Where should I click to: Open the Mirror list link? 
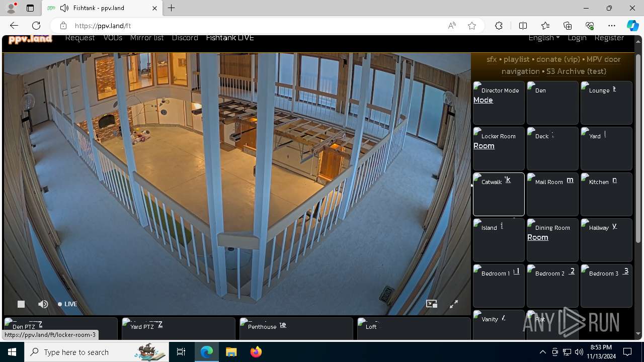click(147, 38)
